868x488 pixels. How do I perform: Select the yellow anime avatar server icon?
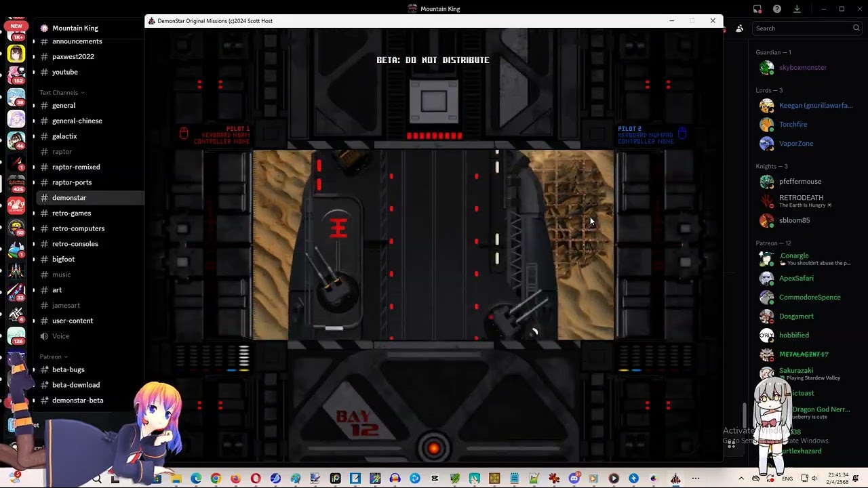pos(16,53)
